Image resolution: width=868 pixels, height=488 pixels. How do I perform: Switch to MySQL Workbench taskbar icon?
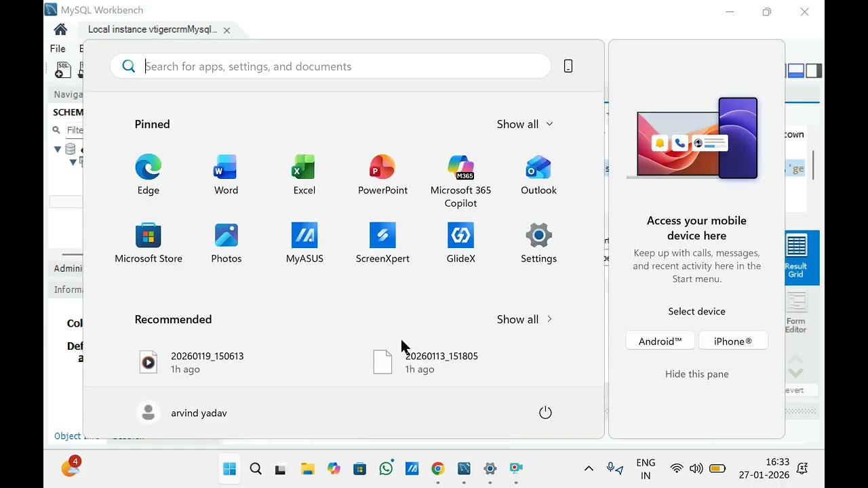click(x=464, y=468)
